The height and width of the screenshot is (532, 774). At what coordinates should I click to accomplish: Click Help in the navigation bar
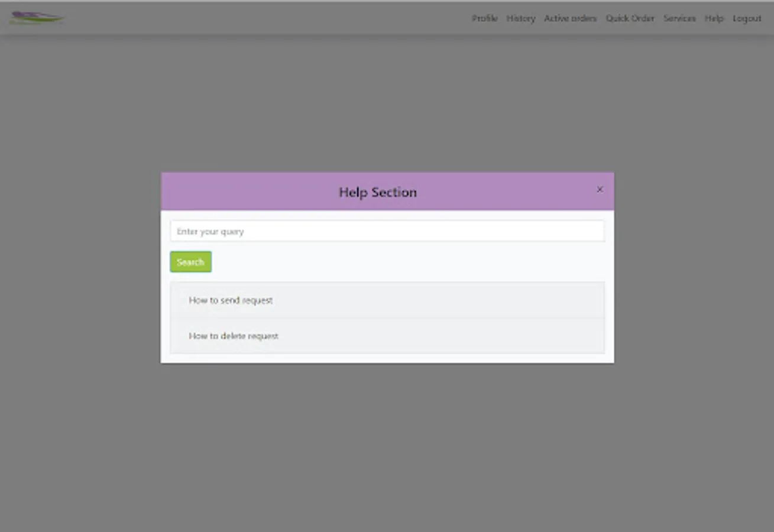[714, 18]
